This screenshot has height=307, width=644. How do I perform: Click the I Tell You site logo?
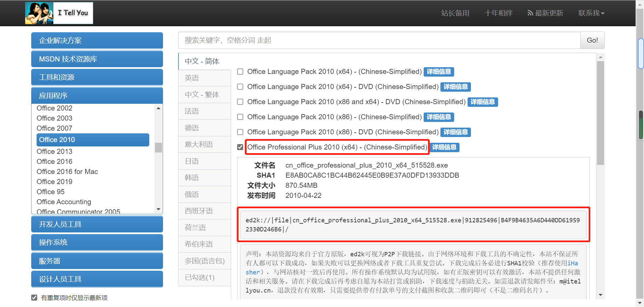[59, 13]
